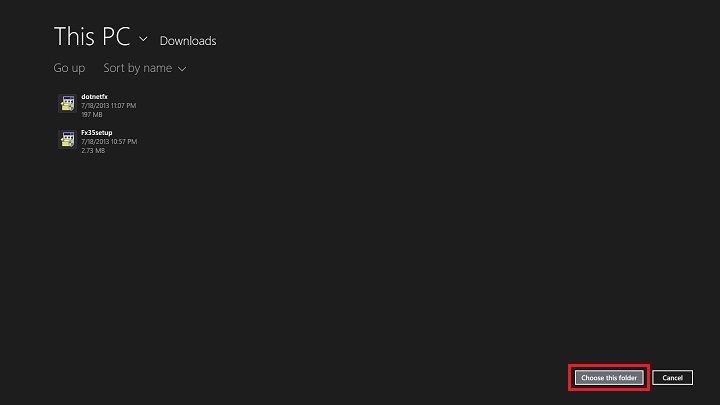Click dotnetfx date 7/18/2013 11:07 PM

(109, 105)
